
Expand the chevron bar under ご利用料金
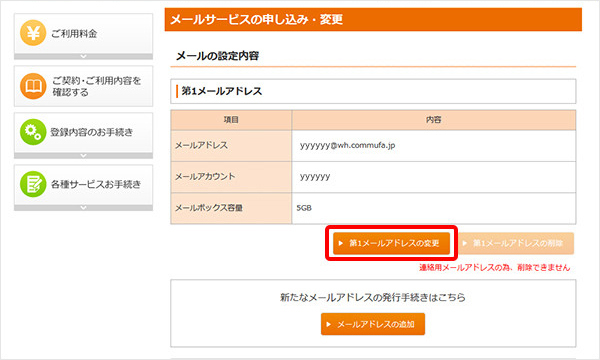pos(83,56)
